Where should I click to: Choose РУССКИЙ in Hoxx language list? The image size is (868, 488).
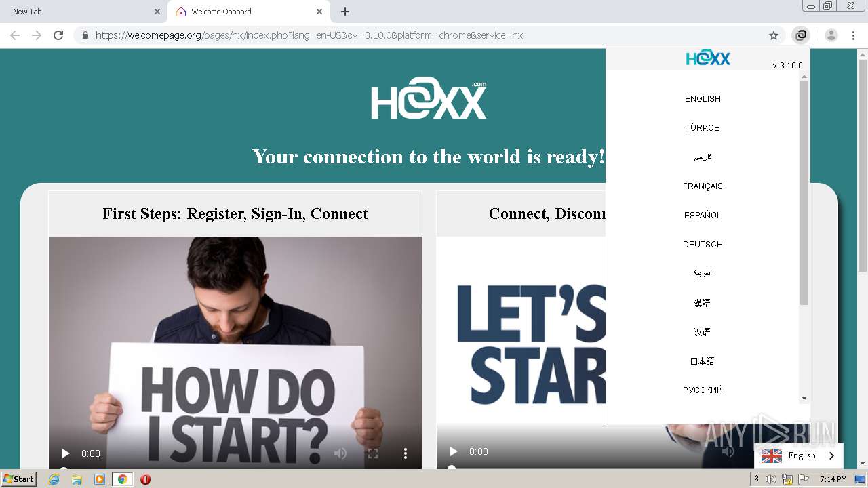703,390
